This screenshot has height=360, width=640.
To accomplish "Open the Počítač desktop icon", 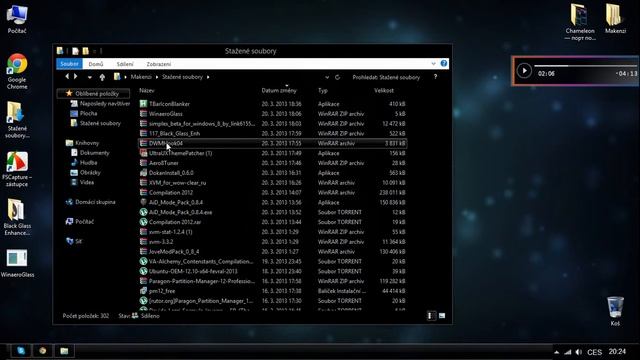I will (17, 19).
